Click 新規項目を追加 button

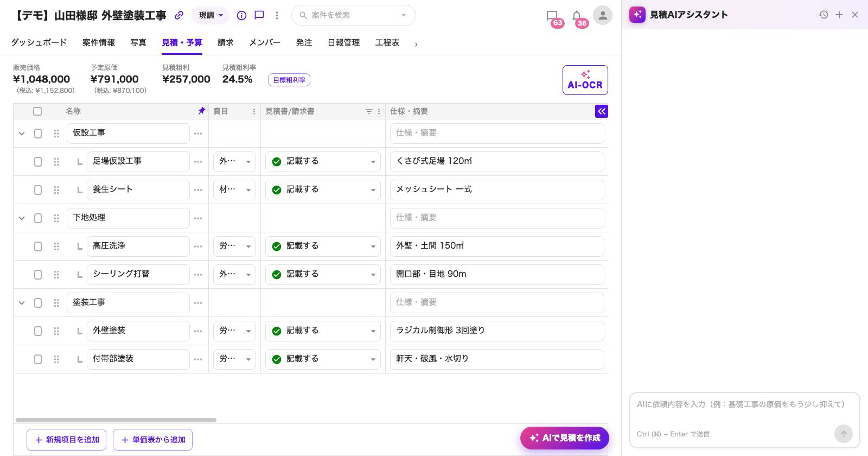[66, 440]
